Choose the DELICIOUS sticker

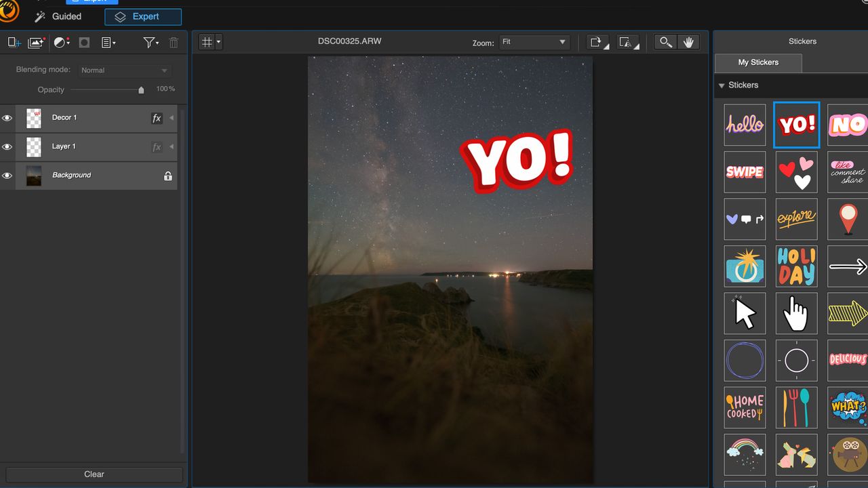pyautogui.click(x=848, y=361)
